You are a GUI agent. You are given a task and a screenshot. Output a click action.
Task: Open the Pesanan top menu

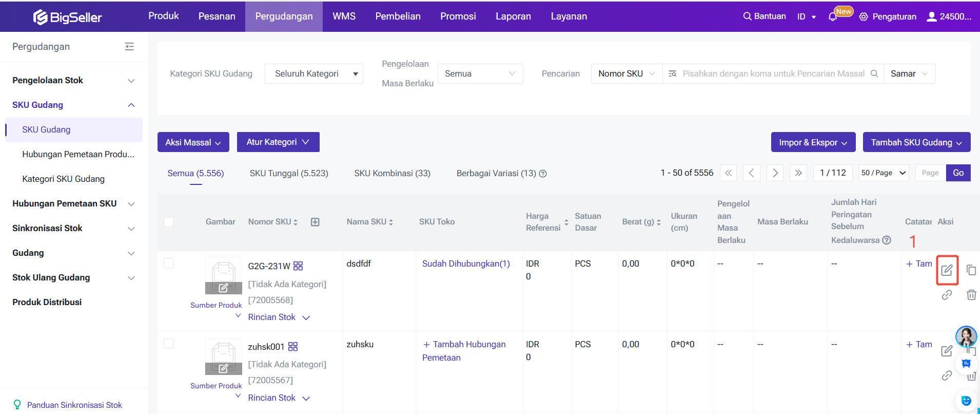(217, 16)
